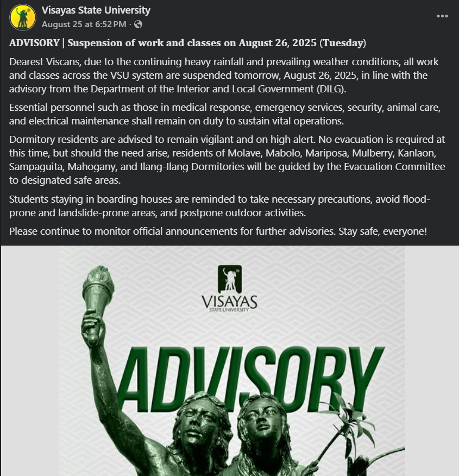Click the paragraph beginning Dearest Viscans
The height and width of the screenshot is (476, 459).
click(x=224, y=75)
